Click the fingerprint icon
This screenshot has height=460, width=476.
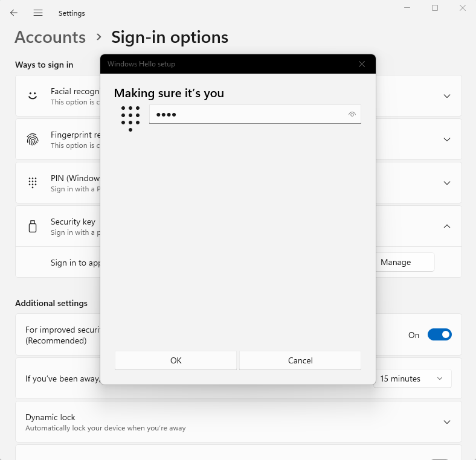(x=33, y=139)
